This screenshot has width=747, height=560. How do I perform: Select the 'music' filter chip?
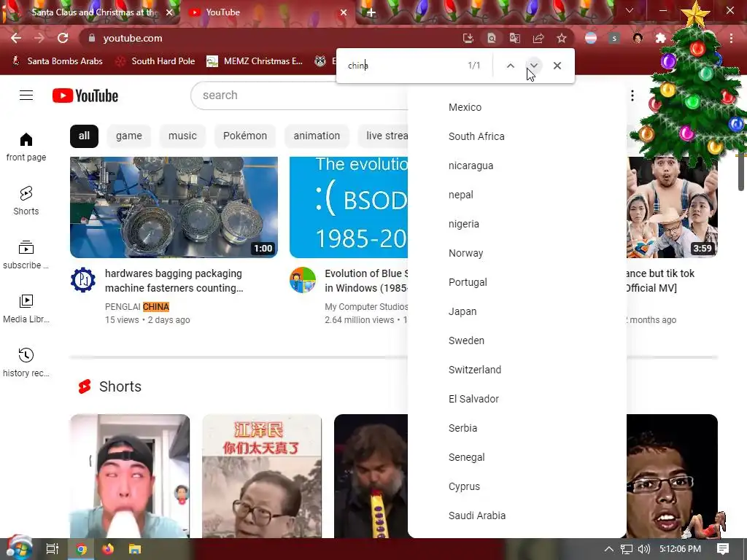click(182, 136)
